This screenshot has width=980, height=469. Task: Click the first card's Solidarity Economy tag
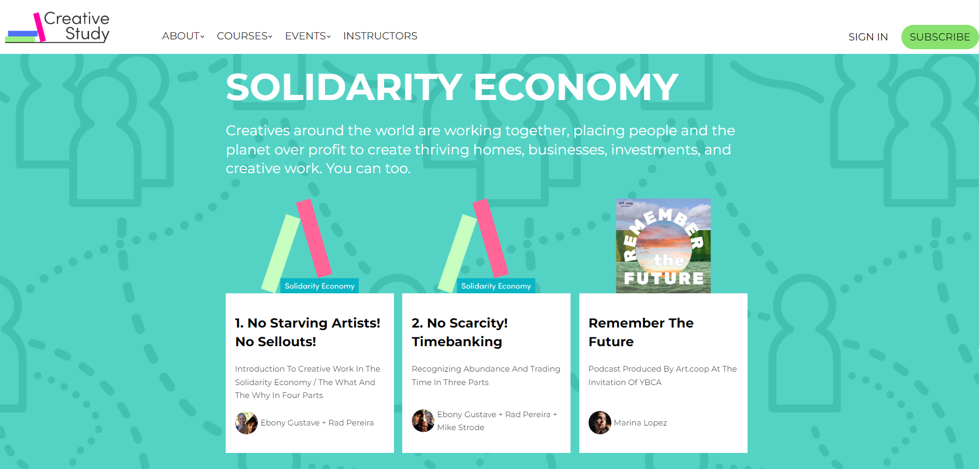pos(319,286)
